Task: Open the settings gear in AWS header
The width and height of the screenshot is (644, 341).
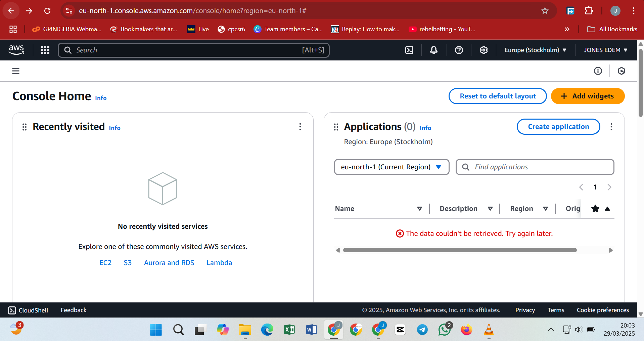Action: (484, 50)
